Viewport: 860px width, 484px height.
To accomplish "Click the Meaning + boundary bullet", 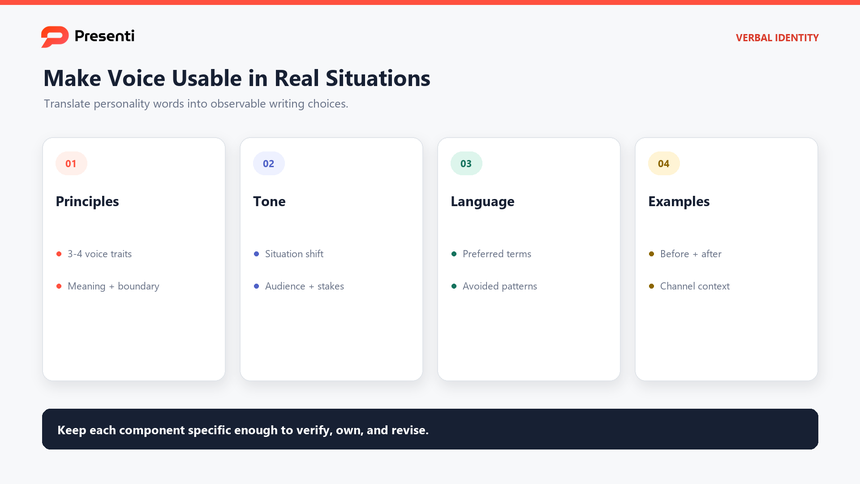I will pyautogui.click(x=108, y=286).
